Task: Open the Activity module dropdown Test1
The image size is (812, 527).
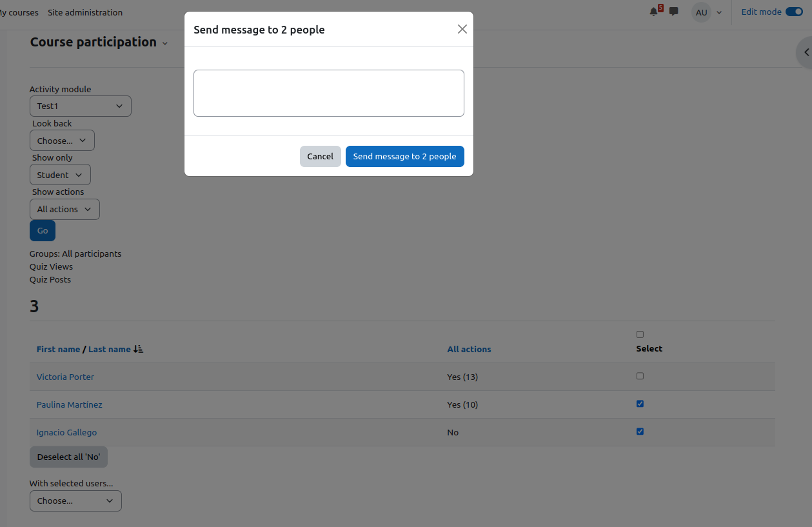Action: 81,106
